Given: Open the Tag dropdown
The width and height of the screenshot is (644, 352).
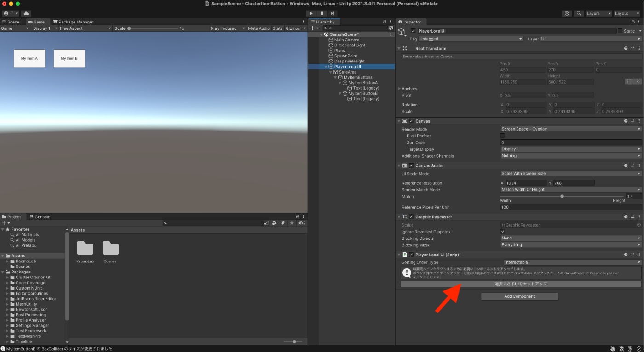Looking at the screenshot, I should coord(471,39).
